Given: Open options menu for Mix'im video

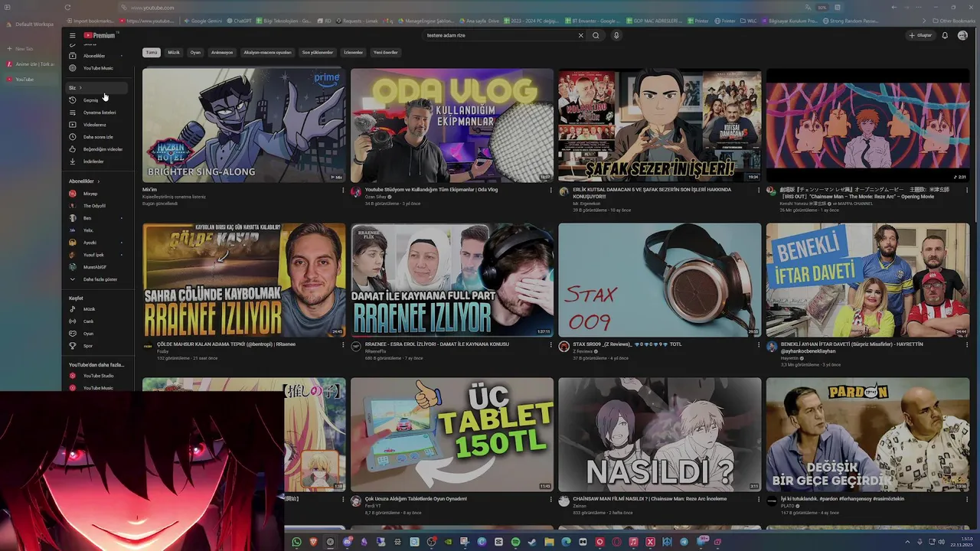Looking at the screenshot, I should pyautogui.click(x=342, y=190).
